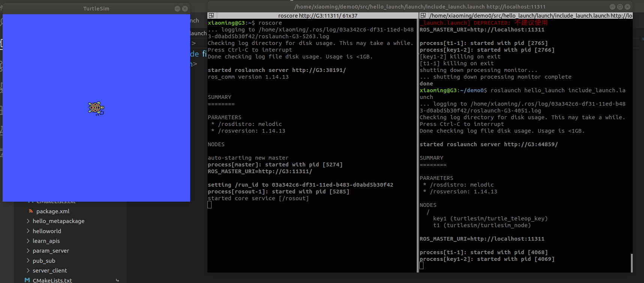Image resolution: width=644 pixels, height=283 pixels.
Task: Expand the learn_apis folder chevron
Action: click(x=28, y=241)
